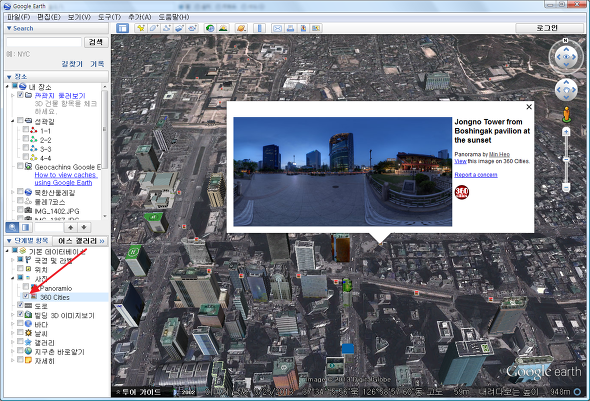This screenshot has width=590, height=401.
Task: Collapse the Search panel triangle
Action: (9, 28)
